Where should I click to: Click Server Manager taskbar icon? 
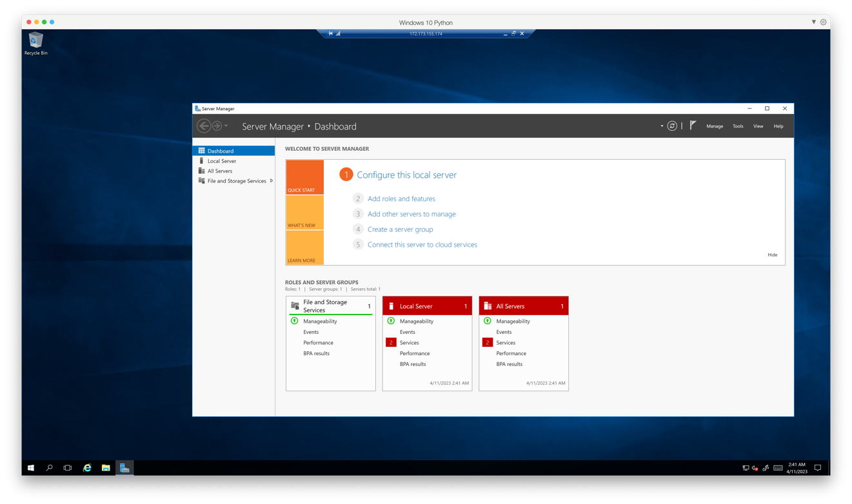[x=124, y=468]
